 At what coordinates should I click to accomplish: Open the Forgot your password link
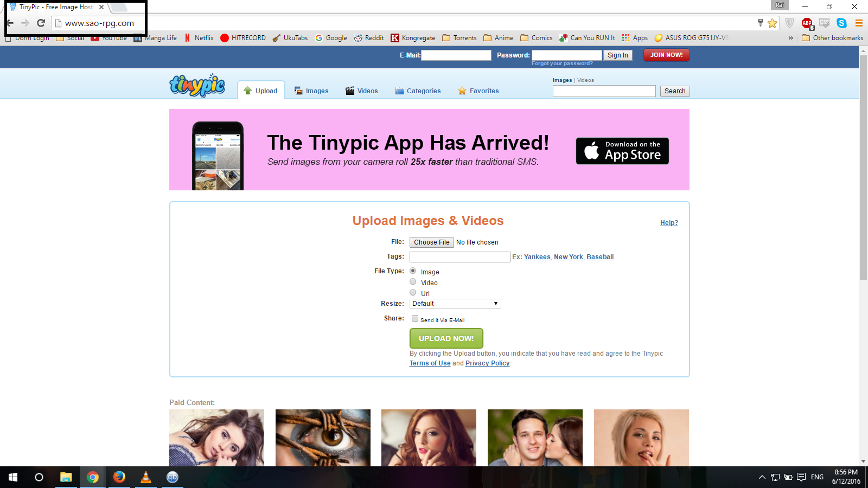click(x=562, y=63)
